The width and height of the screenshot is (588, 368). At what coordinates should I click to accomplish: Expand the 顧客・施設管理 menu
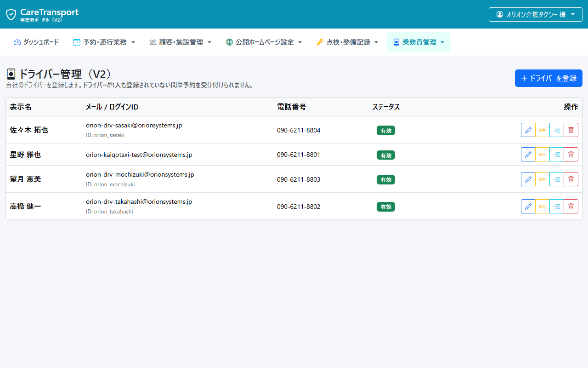[181, 42]
